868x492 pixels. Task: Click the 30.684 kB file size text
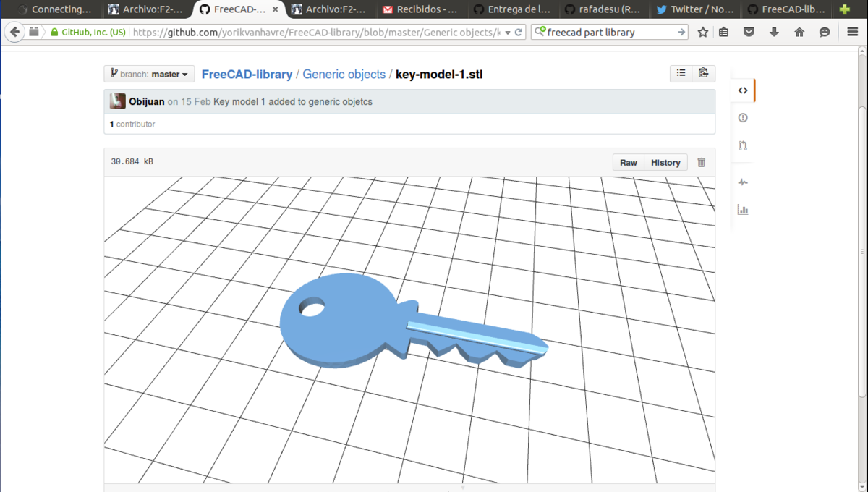click(132, 162)
